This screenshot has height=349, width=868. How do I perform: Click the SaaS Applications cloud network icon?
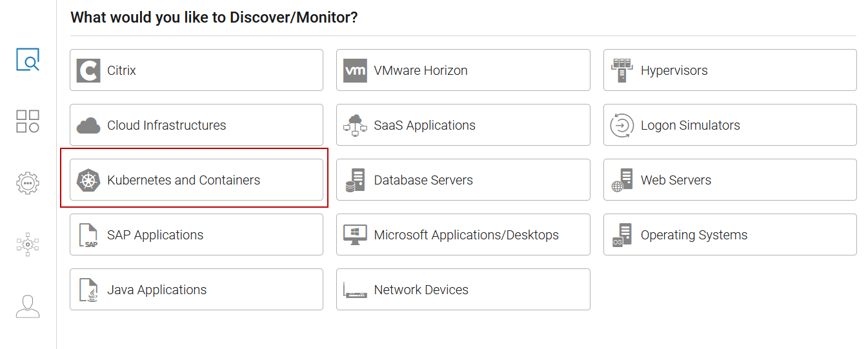(355, 125)
